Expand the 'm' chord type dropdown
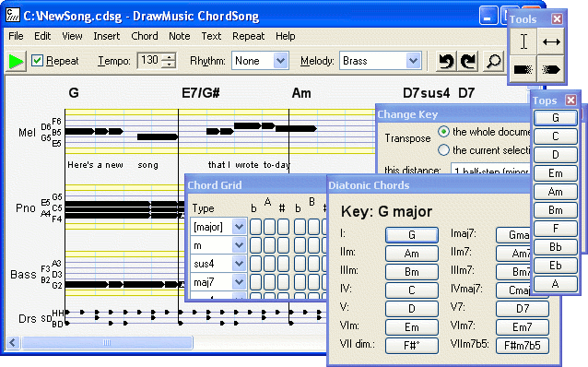Viewport: 588px width, 367px height. pyautogui.click(x=239, y=245)
